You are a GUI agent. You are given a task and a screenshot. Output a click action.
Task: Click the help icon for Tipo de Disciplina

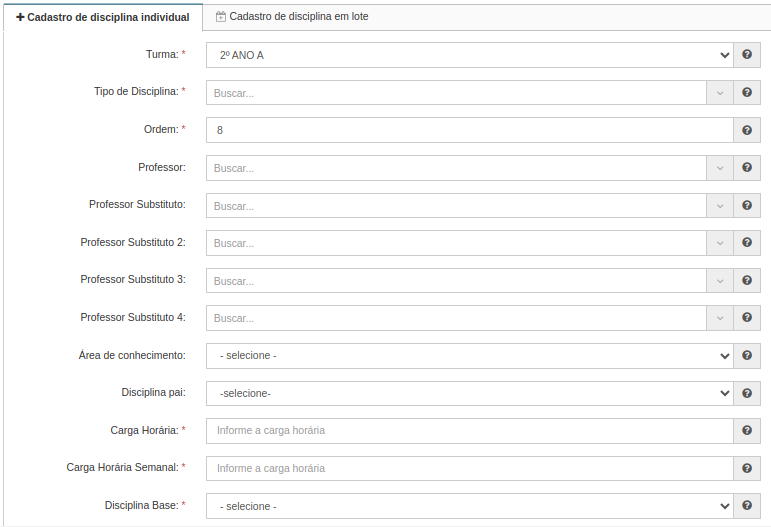click(x=746, y=92)
